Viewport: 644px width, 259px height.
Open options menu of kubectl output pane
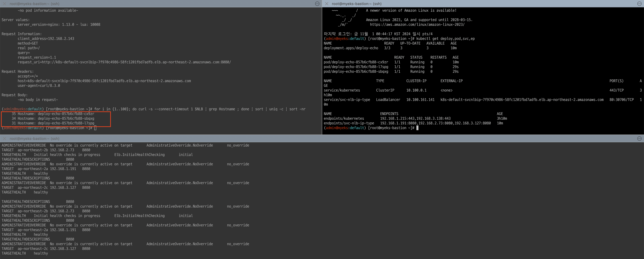[639, 4]
